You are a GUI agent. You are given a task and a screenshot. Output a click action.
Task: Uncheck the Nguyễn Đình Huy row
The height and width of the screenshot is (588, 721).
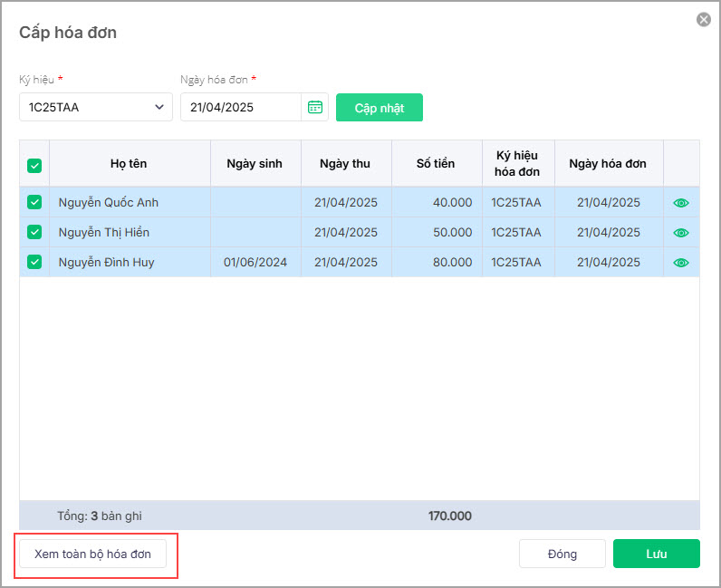[34, 262]
